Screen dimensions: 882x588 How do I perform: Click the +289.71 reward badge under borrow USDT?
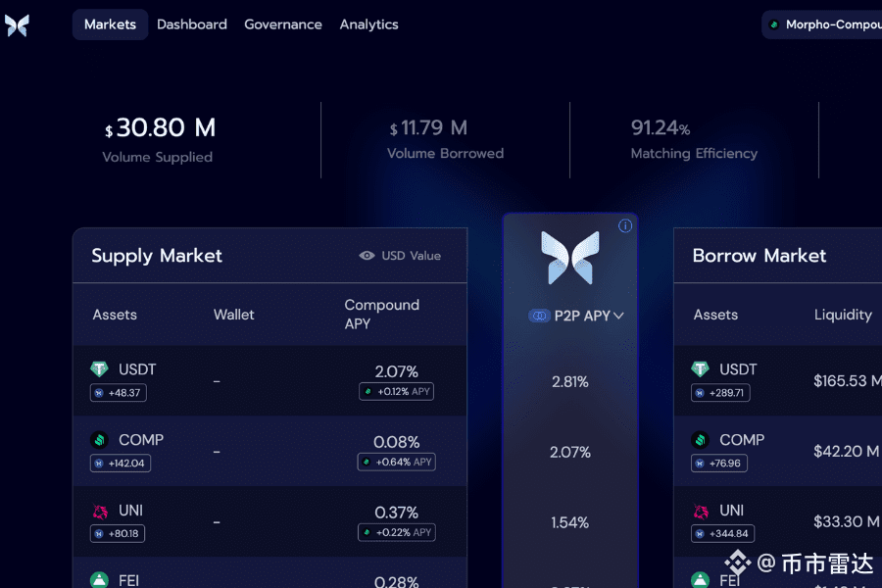pyautogui.click(x=720, y=393)
